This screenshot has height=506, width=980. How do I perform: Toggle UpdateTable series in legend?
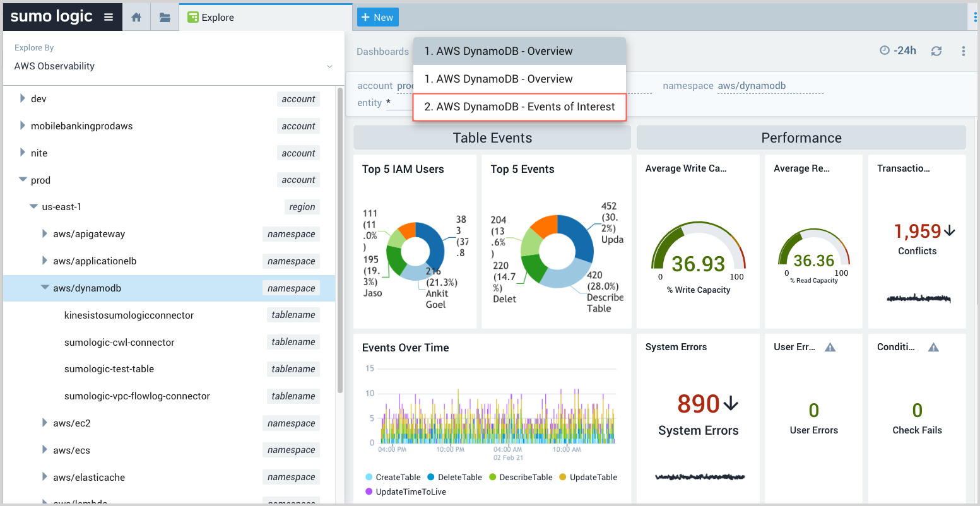[588, 478]
